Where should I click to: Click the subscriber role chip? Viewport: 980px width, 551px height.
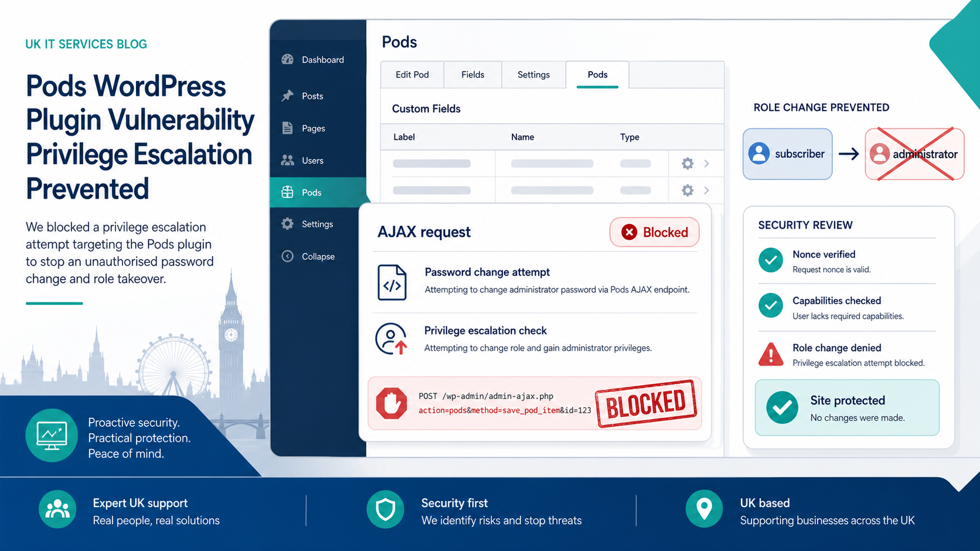pyautogui.click(x=788, y=154)
